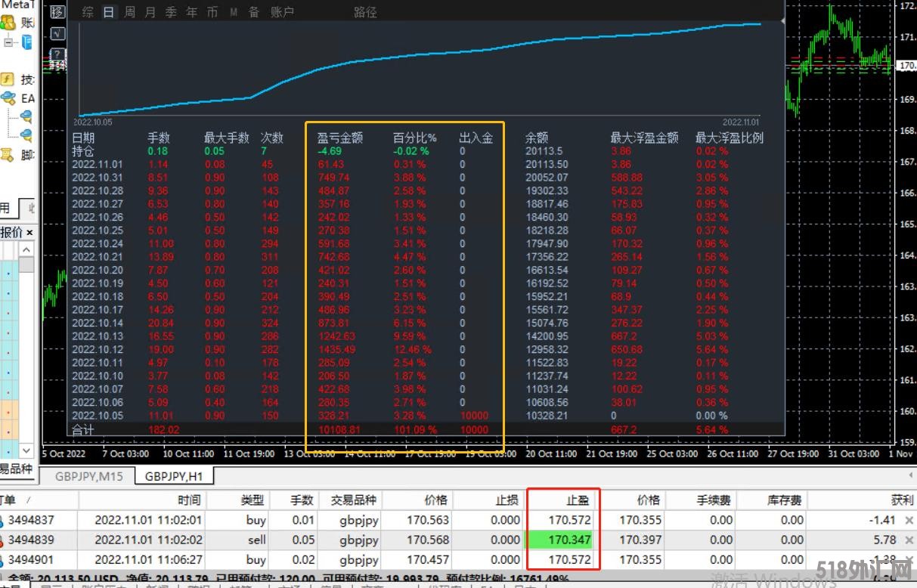Click the √ checkmark icon on chart

coord(57,32)
